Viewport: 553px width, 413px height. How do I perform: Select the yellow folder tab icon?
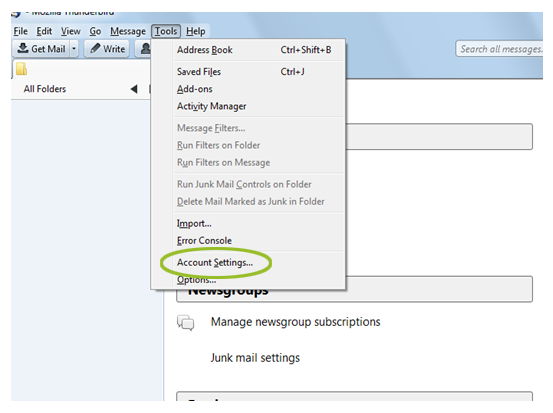click(21, 69)
